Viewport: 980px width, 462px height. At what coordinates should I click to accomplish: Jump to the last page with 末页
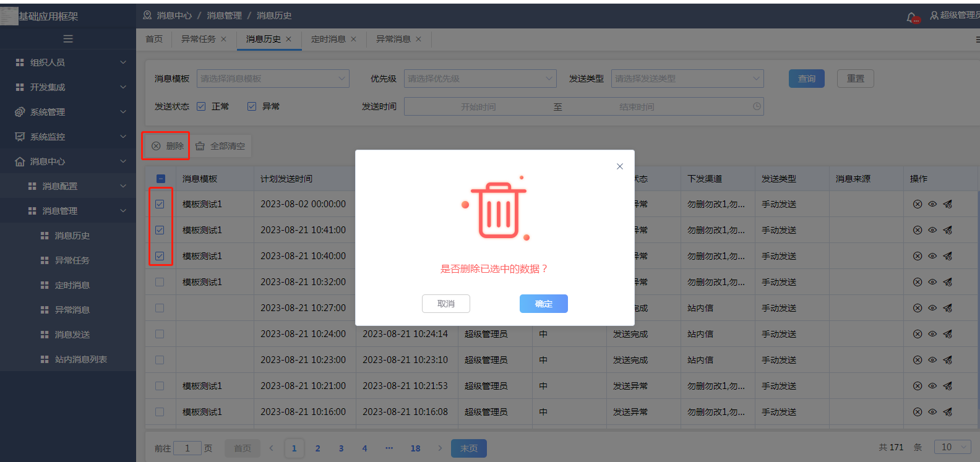click(469, 448)
